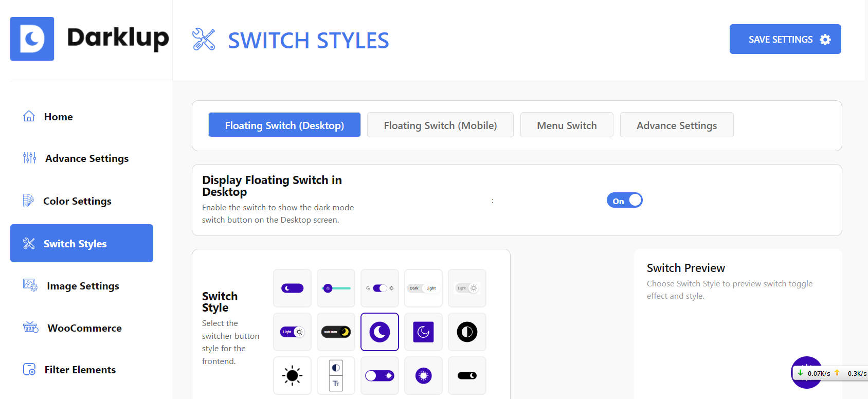This screenshot has width=868, height=399.
Task: Open the Advance Settings tab
Action: click(x=676, y=125)
